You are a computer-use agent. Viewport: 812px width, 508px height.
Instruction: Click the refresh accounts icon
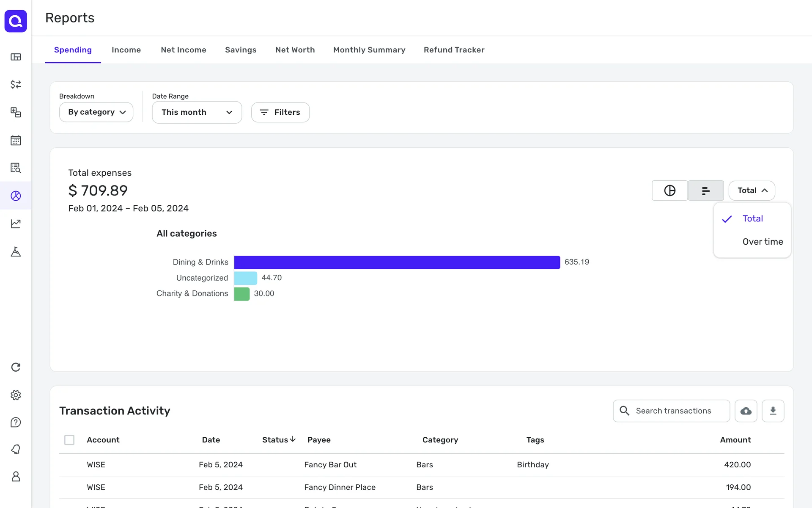16,367
